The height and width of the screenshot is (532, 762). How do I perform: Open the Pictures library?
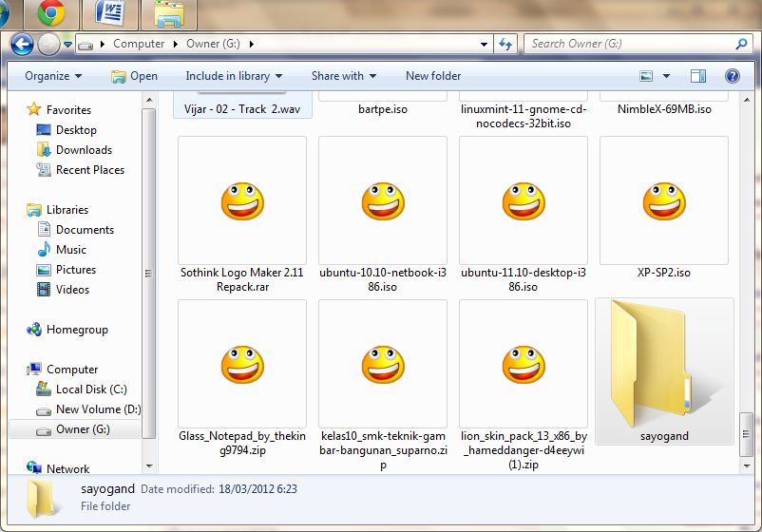point(67,269)
